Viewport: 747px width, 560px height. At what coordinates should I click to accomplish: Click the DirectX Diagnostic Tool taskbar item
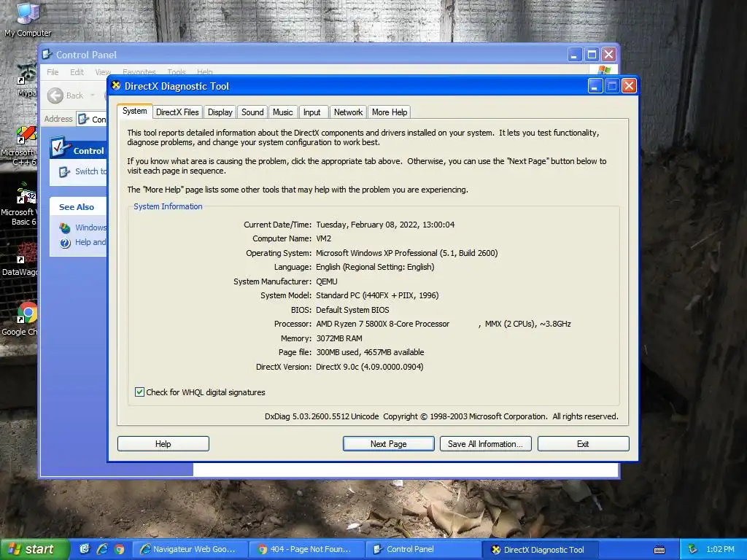point(541,549)
